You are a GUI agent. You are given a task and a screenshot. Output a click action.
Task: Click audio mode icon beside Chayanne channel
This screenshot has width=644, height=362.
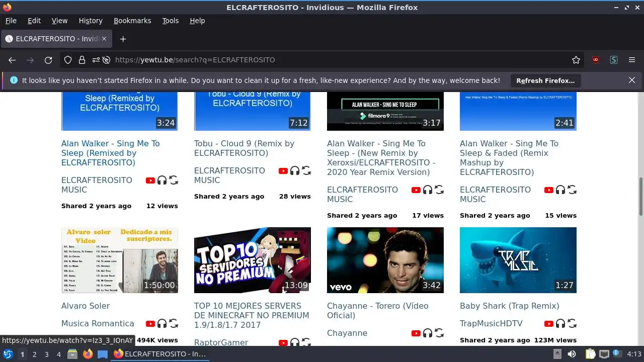[428, 333]
